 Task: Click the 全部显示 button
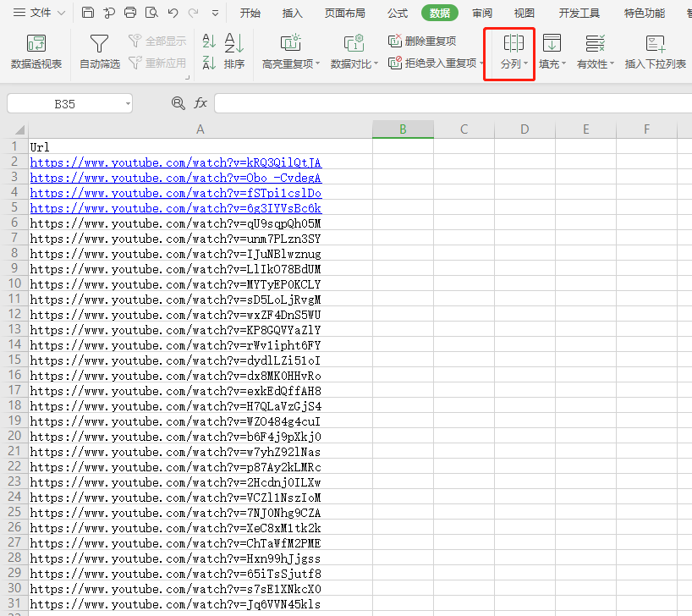pos(157,41)
